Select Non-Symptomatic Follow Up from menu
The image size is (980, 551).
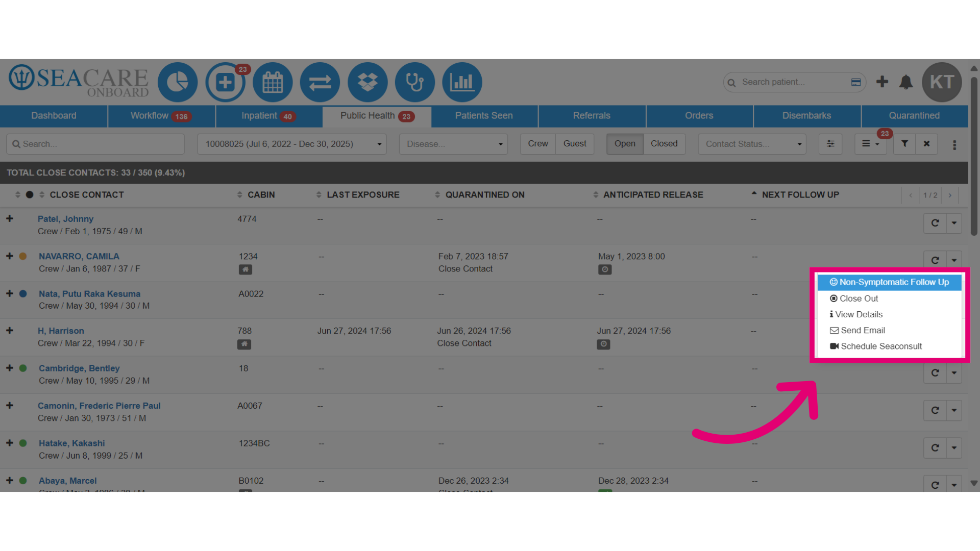[889, 282]
